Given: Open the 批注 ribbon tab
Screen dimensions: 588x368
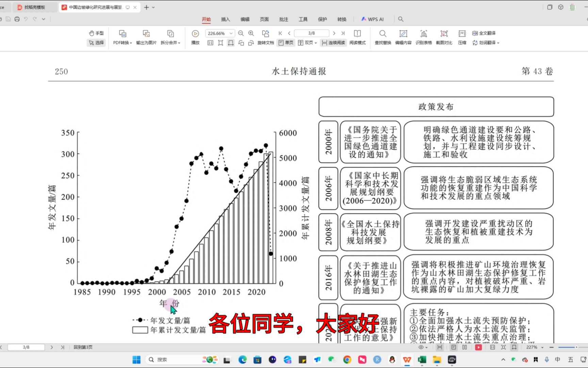Looking at the screenshot, I should pyautogui.click(x=284, y=19).
